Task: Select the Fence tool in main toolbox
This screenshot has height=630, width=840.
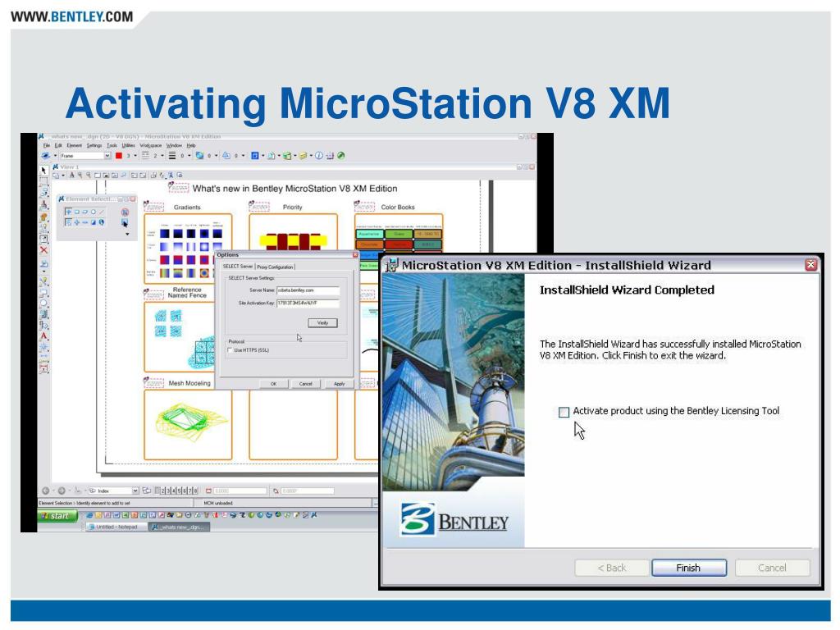Action: click(x=44, y=182)
